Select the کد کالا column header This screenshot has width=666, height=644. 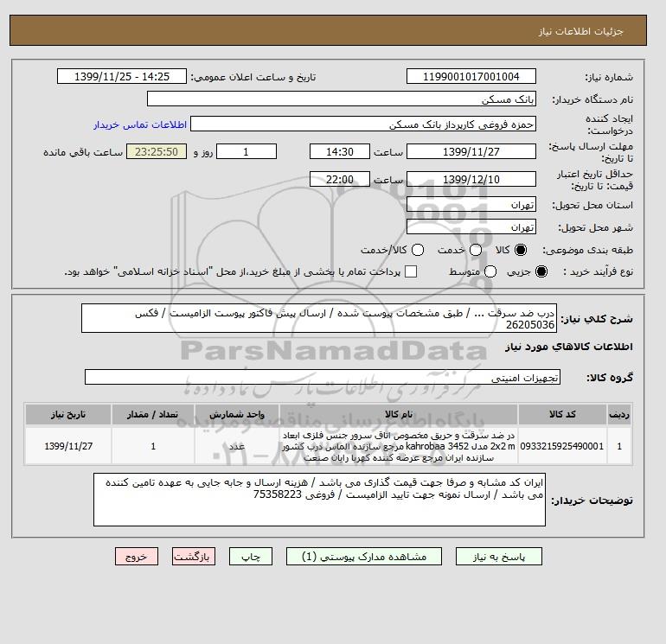click(562, 414)
